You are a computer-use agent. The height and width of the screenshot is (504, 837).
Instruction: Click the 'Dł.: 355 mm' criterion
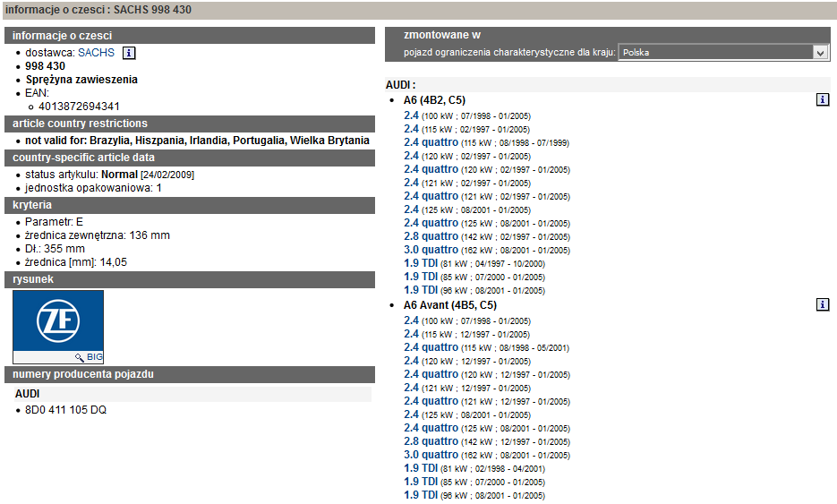pyautogui.click(x=55, y=249)
